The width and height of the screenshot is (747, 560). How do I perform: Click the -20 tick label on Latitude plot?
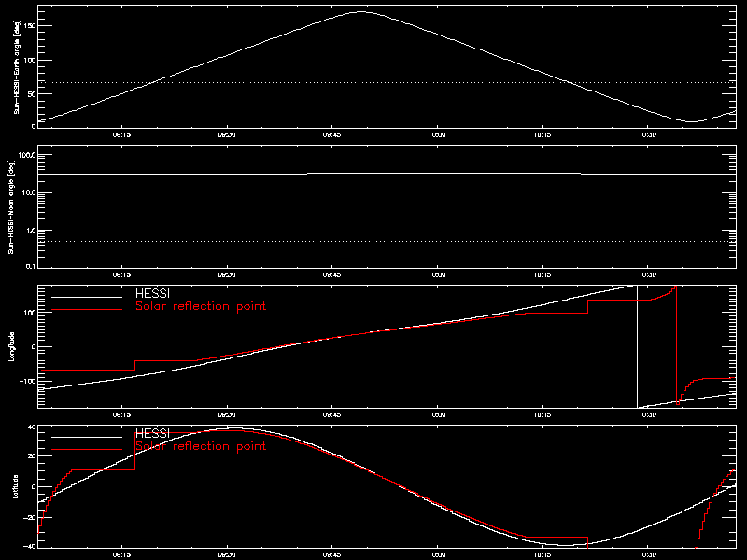click(x=31, y=518)
